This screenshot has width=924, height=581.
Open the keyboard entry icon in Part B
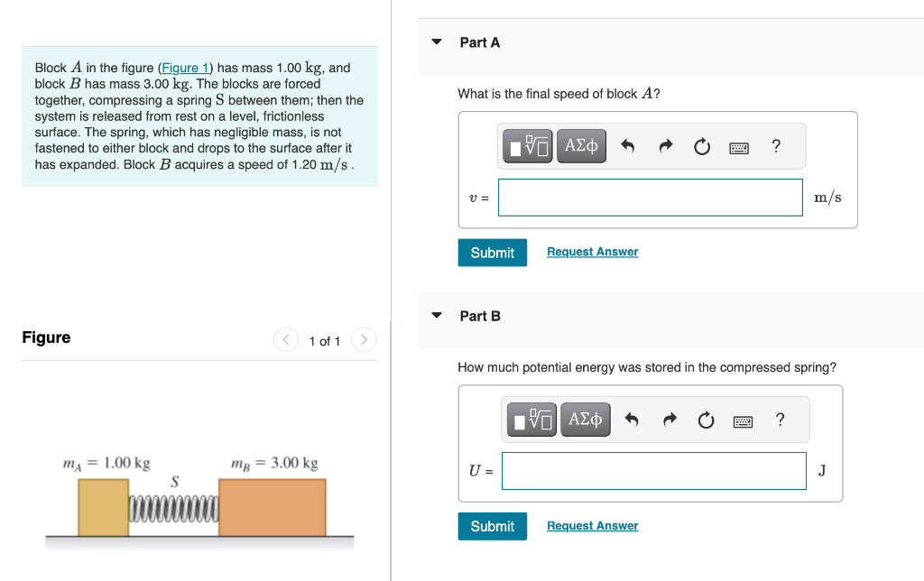point(743,420)
